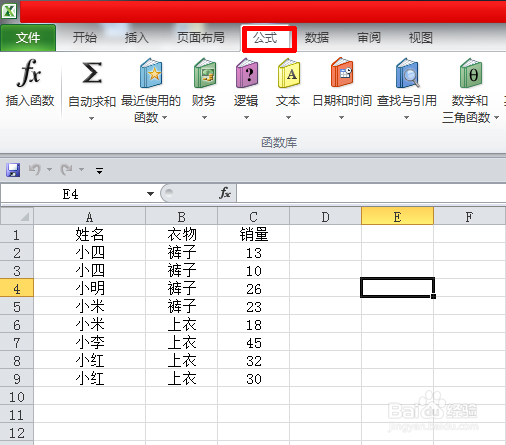Click the cell containing 小明
This screenshot has width=506, height=445.
[89, 289]
